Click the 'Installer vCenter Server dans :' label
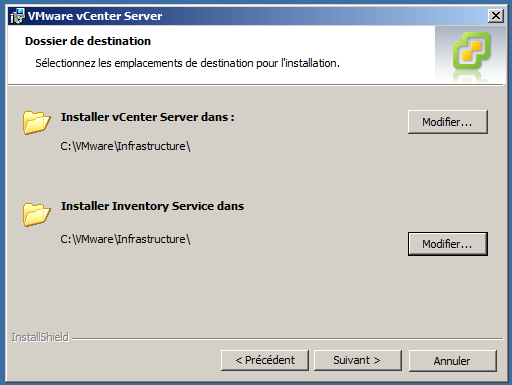Image resolution: width=512 pixels, height=385 pixels. point(147,117)
